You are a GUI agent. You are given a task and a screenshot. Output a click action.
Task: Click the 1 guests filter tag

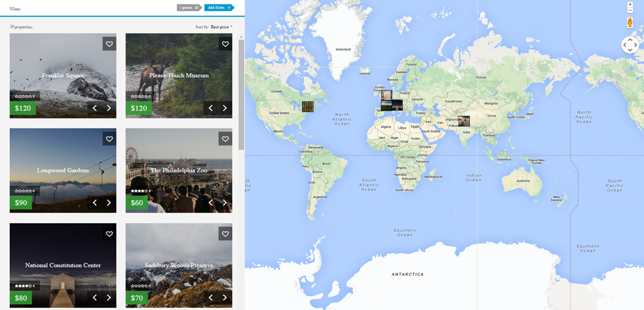[x=189, y=7]
